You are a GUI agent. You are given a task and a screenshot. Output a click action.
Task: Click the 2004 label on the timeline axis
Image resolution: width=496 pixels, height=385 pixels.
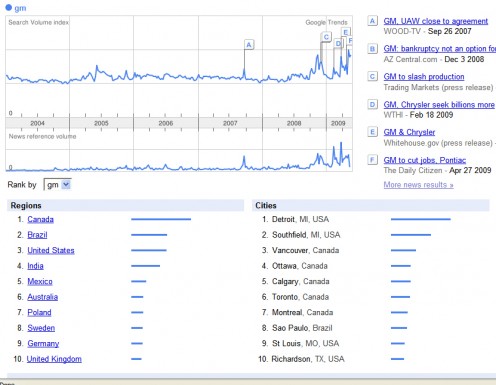point(37,123)
